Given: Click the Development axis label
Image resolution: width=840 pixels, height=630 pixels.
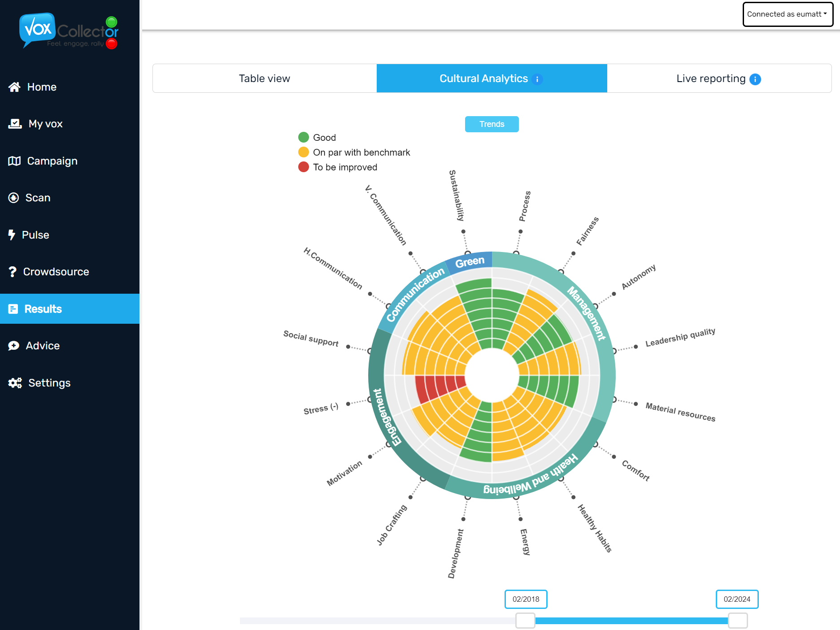Looking at the screenshot, I should (x=456, y=554).
